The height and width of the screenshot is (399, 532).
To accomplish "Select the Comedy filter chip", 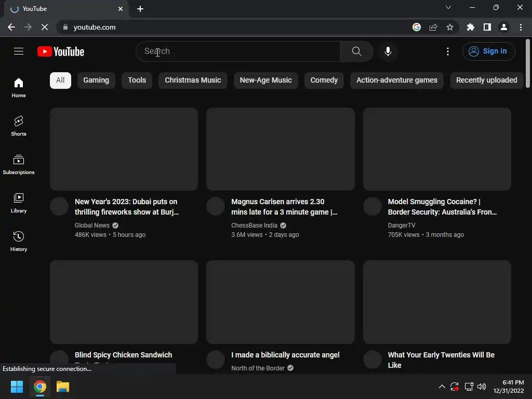I will click(324, 81).
